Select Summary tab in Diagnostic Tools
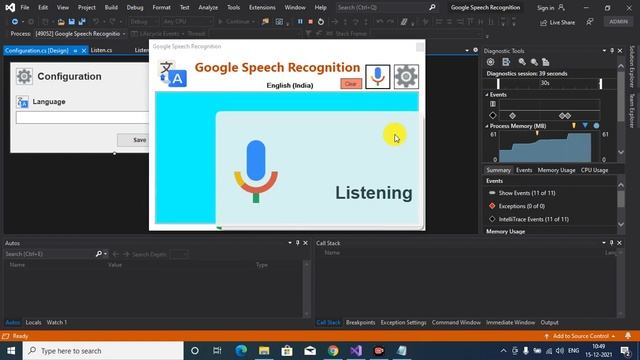640x360 pixels. 498,170
